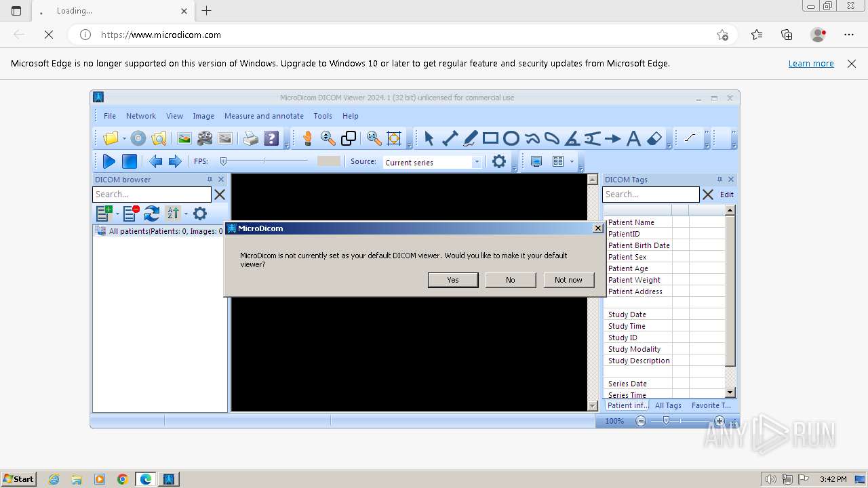Click the series layout grid icon
This screenshot has height=488, width=868.
558,161
